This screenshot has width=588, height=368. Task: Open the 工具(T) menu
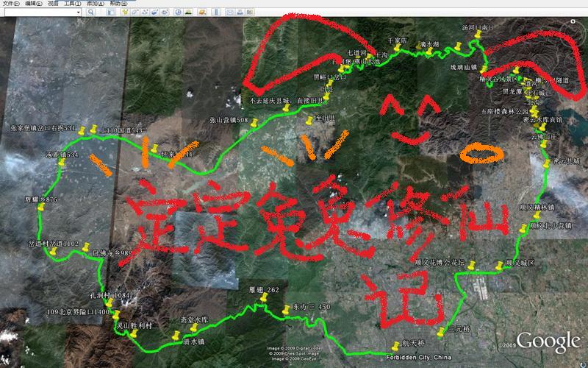pos(73,4)
